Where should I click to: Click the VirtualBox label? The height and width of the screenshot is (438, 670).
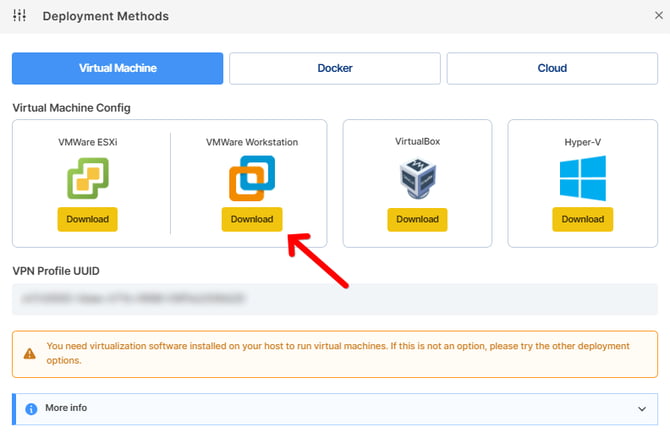tap(417, 141)
